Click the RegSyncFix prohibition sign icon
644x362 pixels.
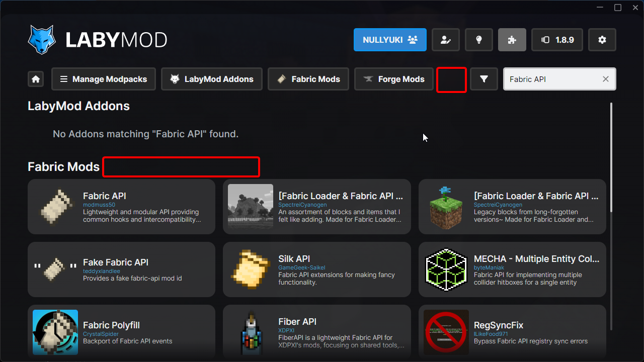coord(446,332)
